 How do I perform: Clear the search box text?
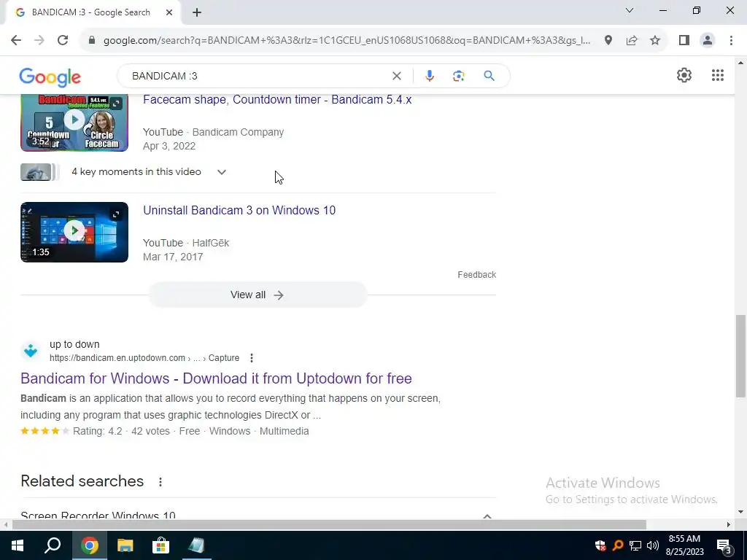[x=396, y=76]
